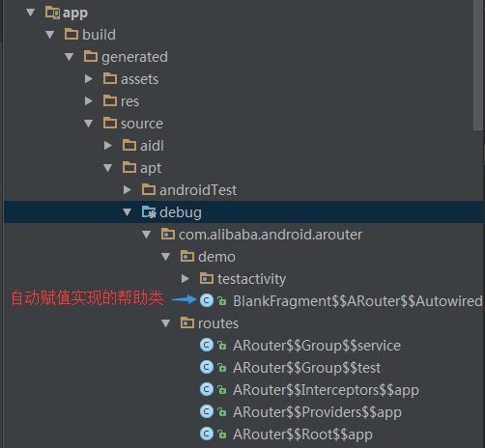The width and height of the screenshot is (485, 448).
Task: Select the generated folder label
Action: pyautogui.click(x=134, y=57)
